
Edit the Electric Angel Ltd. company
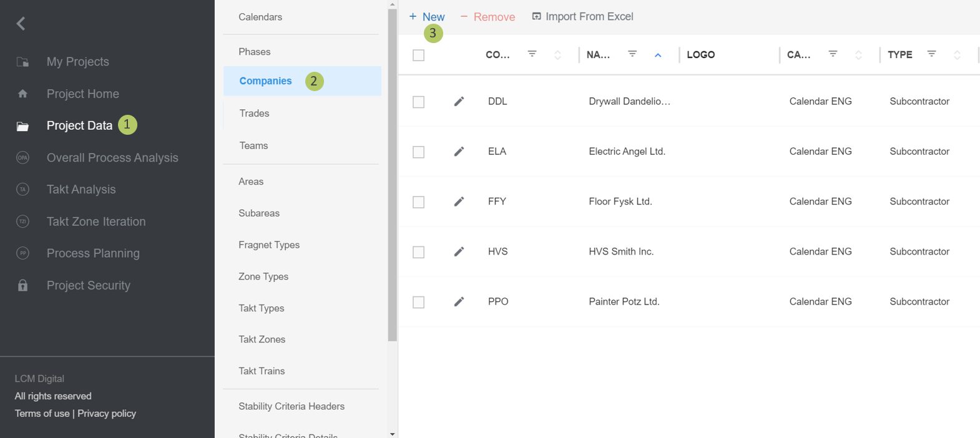459,152
